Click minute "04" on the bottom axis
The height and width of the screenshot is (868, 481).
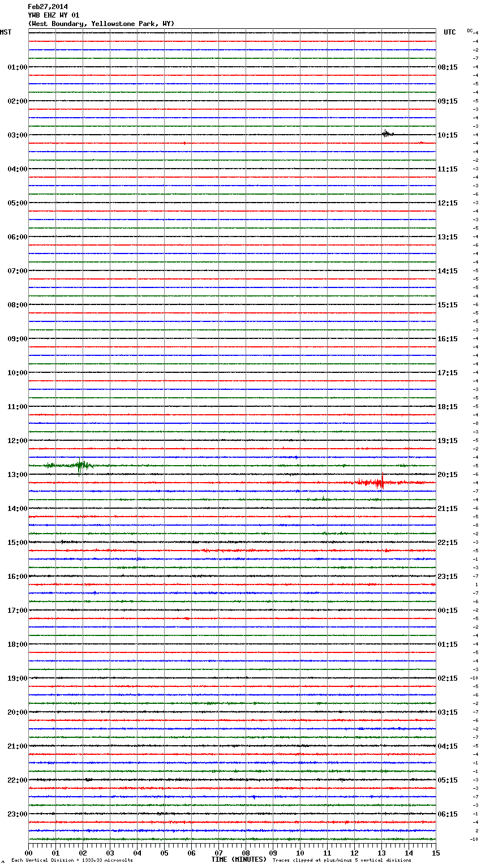tap(137, 853)
